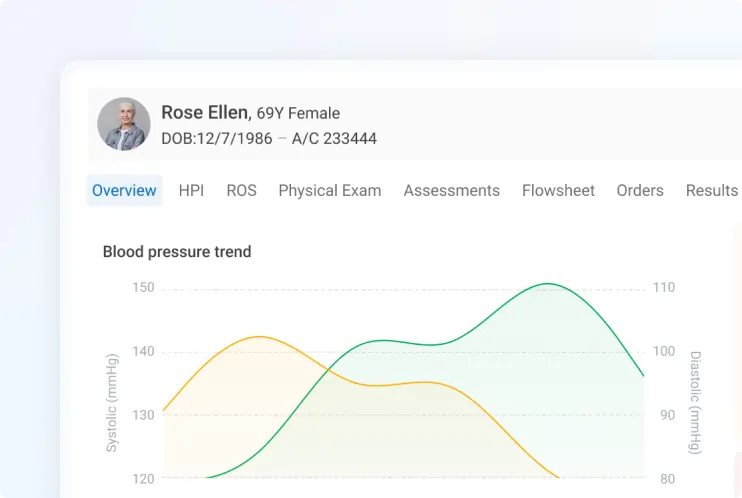
Task: Click the green diastolic curve peak
Action: (x=548, y=284)
